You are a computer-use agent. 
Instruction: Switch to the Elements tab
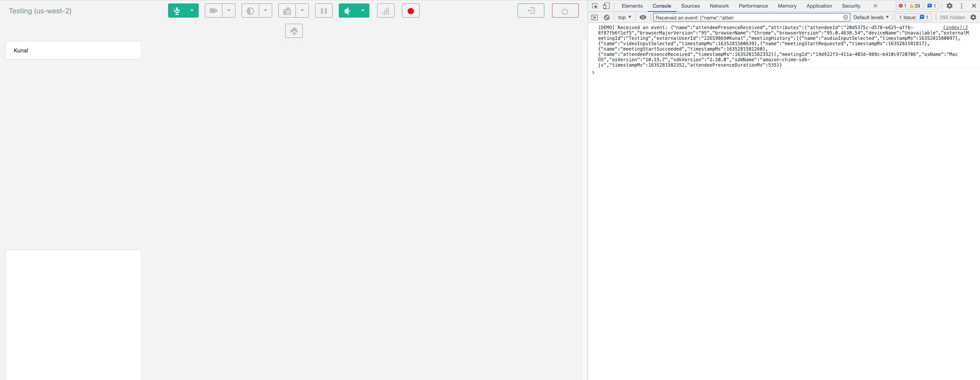(x=632, y=6)
